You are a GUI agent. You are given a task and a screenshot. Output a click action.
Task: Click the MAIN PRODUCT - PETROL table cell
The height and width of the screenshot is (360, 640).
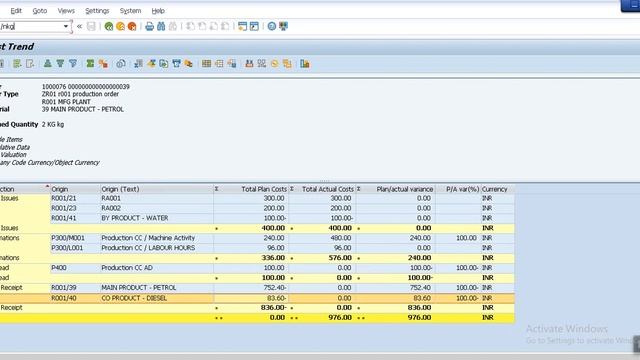point(157,288)
